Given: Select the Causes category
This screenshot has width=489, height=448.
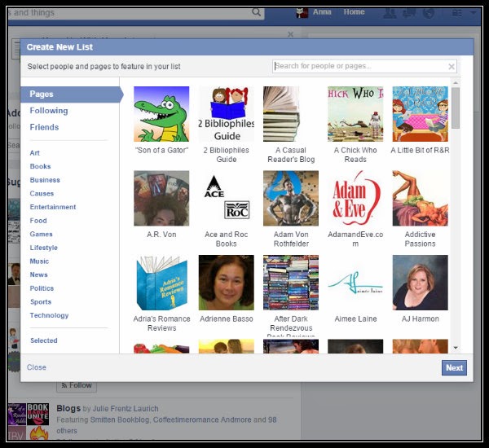Looking at the screenshot, I should (42, 193).
